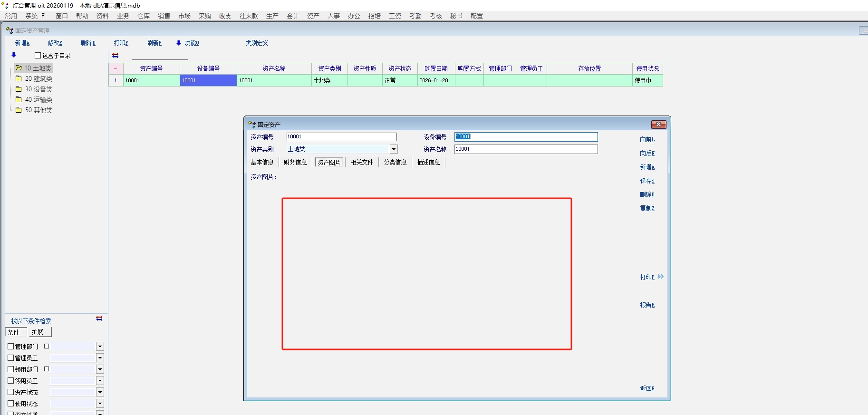This screenshot has width=868, height=415.
Task: Select the 20 建筑类 folder icon
Action: click(x=19, y=78)
